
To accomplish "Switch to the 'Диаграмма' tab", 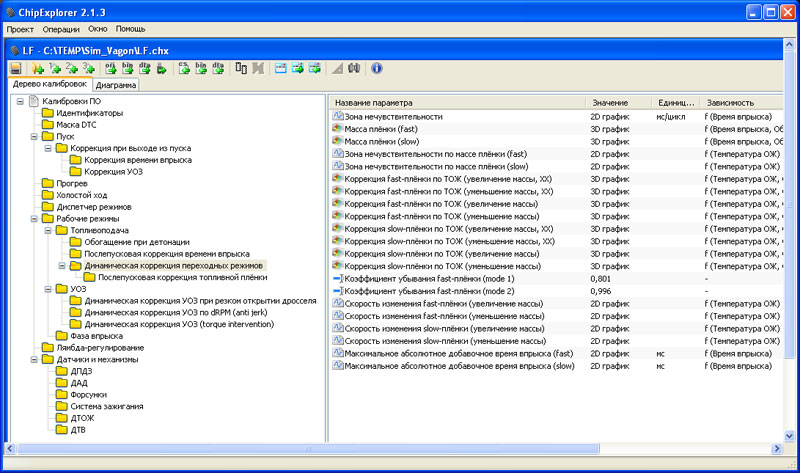I will click(116, 86).
